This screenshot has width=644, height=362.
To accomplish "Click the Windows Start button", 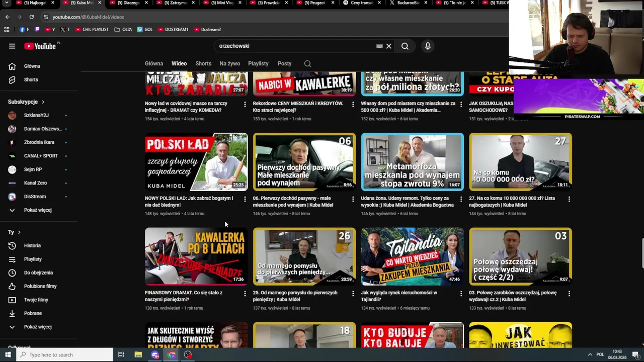I will click(x=8, y=355).
